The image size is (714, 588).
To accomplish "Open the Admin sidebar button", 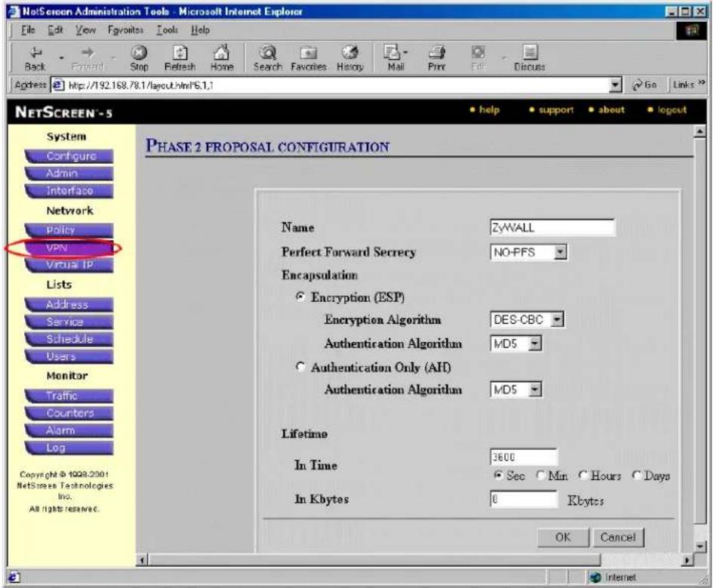I will tap(69, 174).
